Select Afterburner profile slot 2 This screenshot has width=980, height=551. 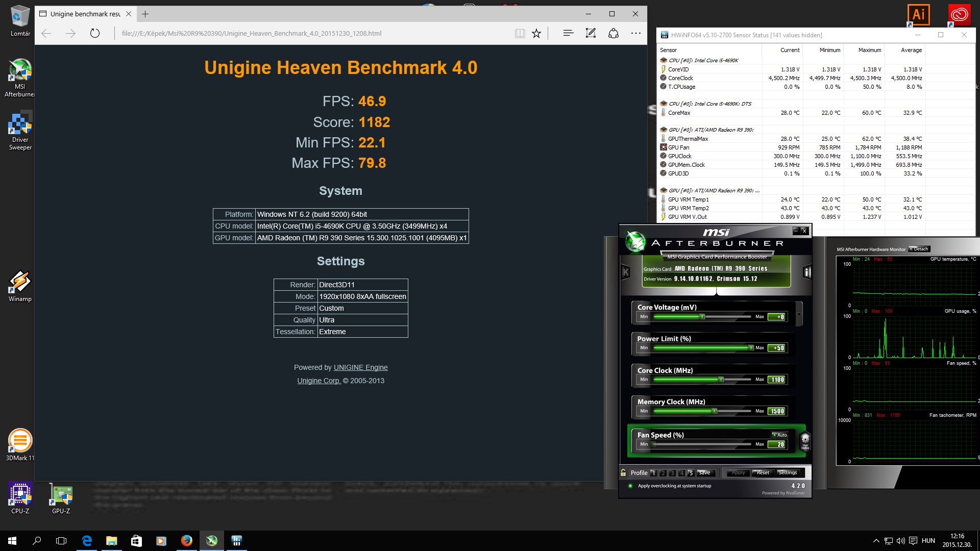[x=663, y=473]
